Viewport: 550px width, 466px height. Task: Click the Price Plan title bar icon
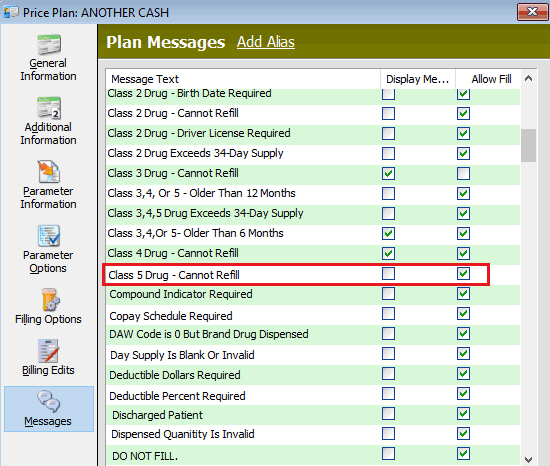coord(11,13)
